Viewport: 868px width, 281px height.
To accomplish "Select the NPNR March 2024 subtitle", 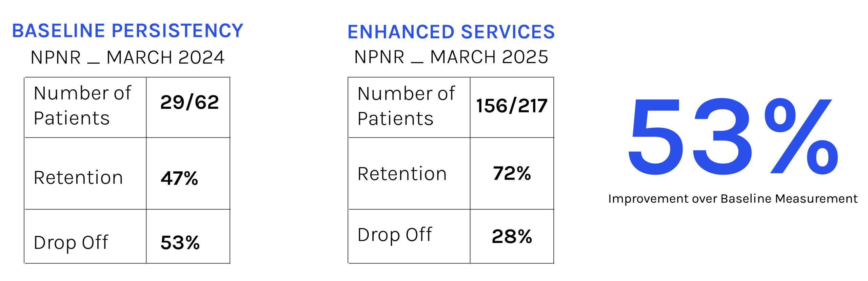I will pyautogui.click(x=127, y=57).
